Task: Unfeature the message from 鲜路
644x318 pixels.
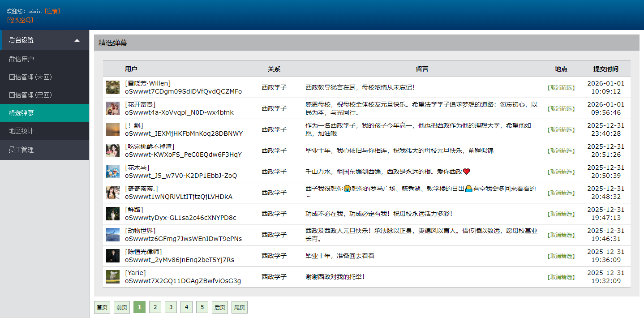Action: point(561,214)
